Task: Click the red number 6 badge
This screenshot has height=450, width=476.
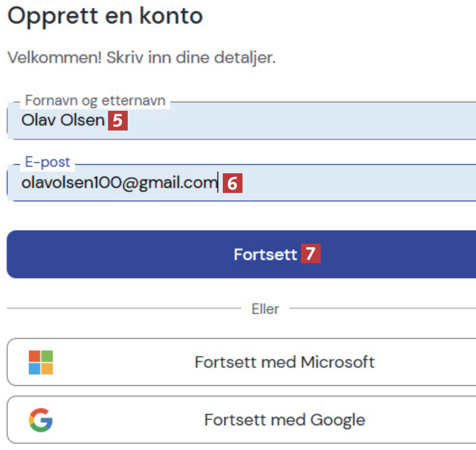Action: (232, 183)
